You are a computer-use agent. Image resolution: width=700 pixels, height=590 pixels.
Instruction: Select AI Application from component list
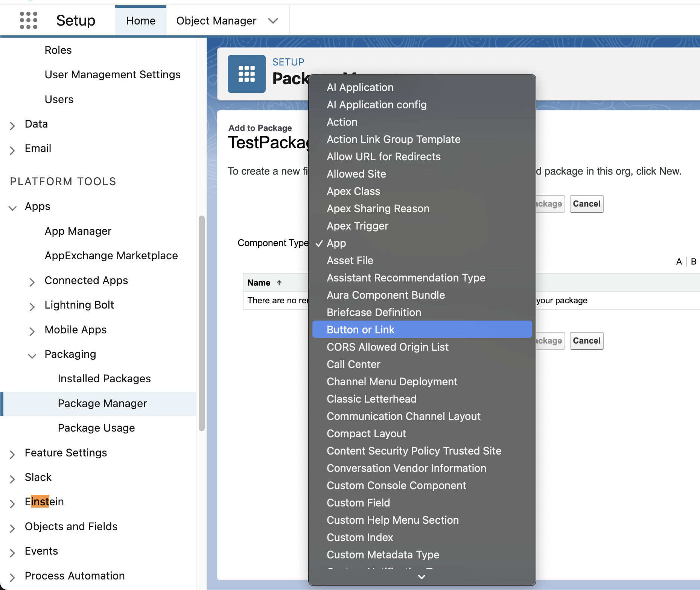click(422, 87)
